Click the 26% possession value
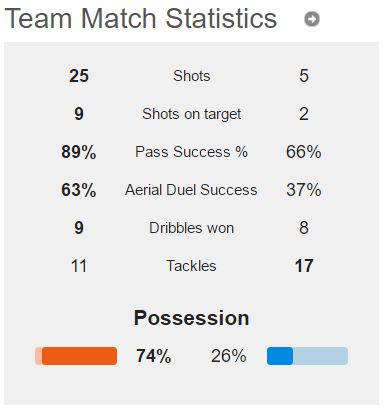Viewport: 385px width, 419px height. coord(229,356)
